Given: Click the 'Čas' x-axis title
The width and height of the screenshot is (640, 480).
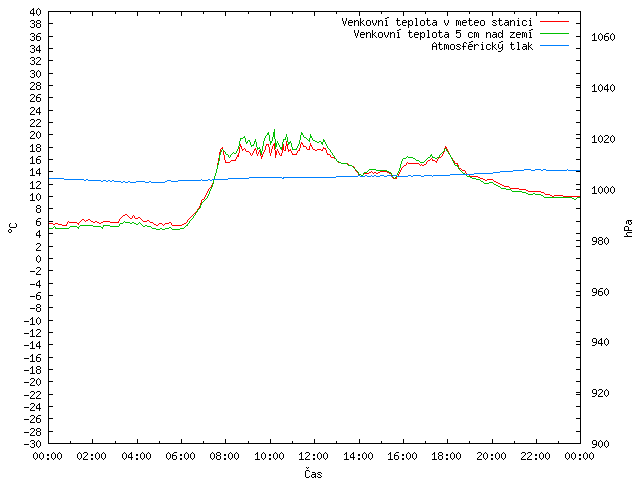Looking at the screenshot, I should (313, 473).
